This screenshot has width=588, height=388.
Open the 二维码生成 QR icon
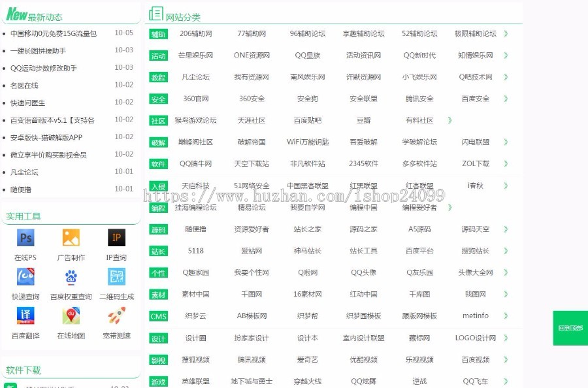pos(116,277)
